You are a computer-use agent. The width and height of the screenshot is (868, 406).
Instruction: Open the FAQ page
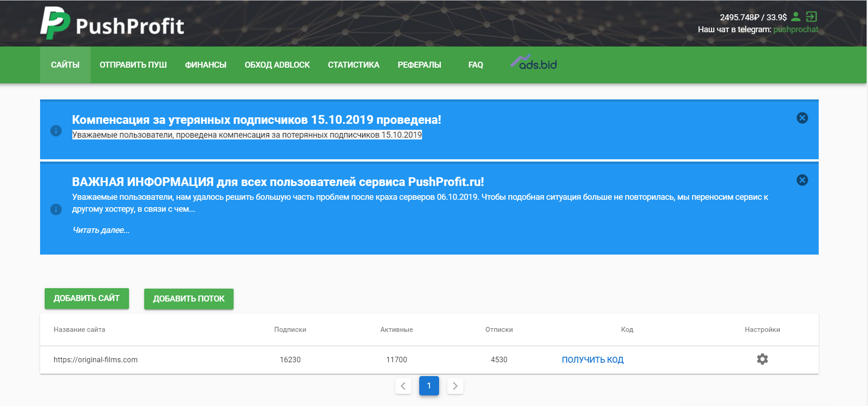pyautogui.click(x=476, y=65)
